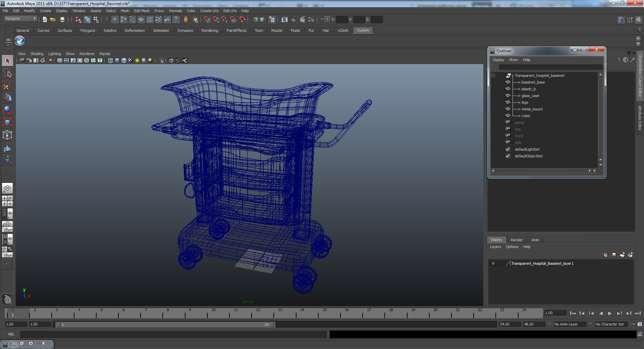Activate the Lasso selection tool

[7, 73]
